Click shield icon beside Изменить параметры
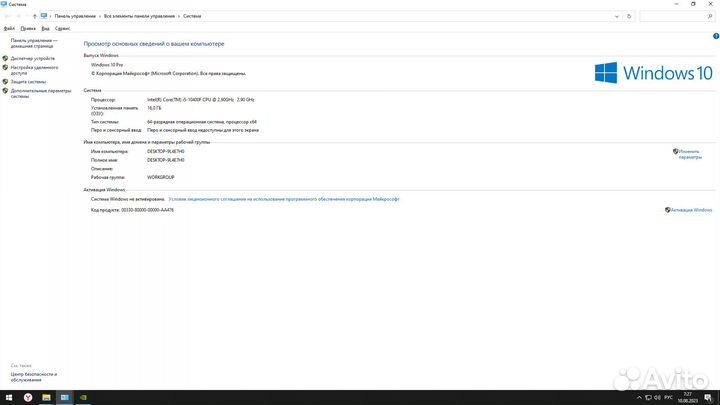Viewport: 720px width, 405px height. tap(675, 151)
